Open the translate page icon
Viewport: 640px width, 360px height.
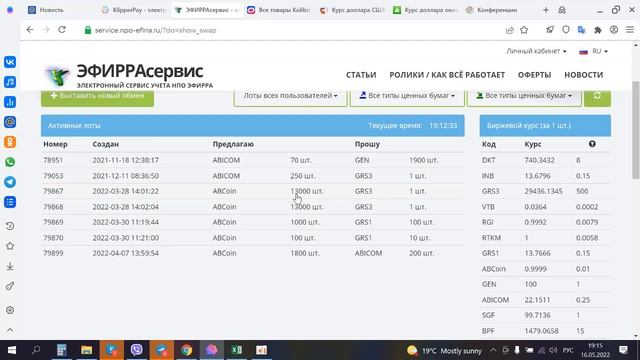click(582, 30)
